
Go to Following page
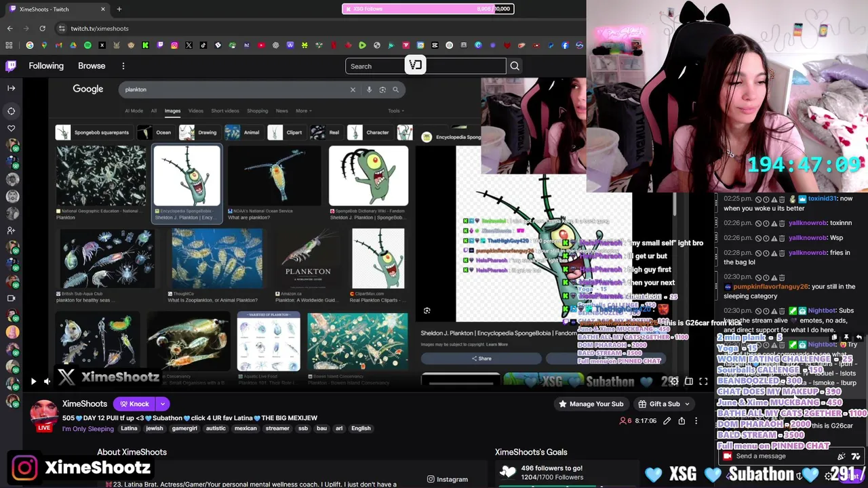46,66
